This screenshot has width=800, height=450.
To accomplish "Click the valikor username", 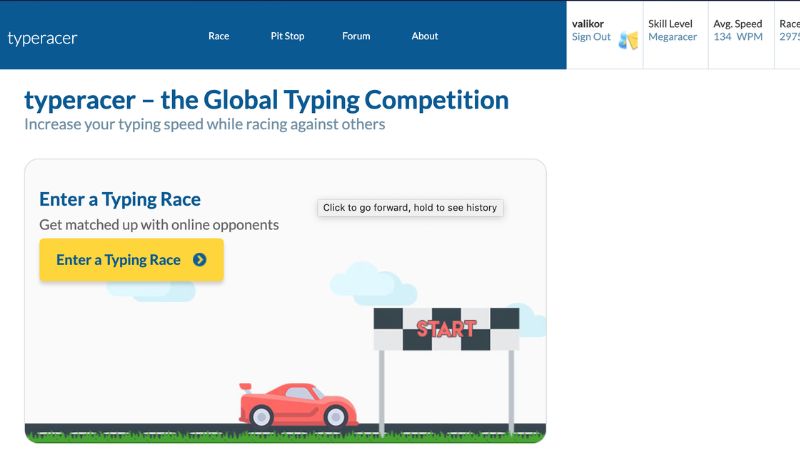I will coord(588,24).
